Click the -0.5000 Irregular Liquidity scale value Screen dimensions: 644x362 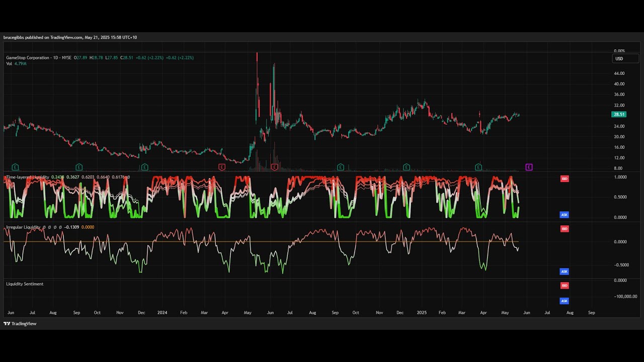click(620, 265)
